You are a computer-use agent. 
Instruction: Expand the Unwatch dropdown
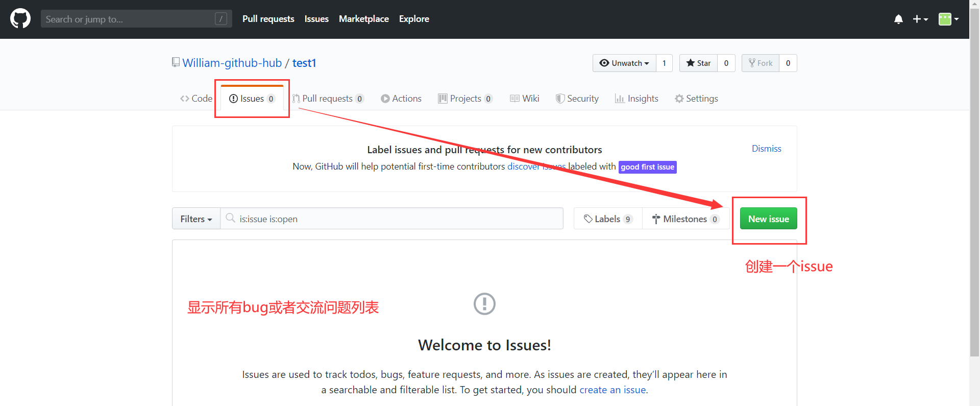(x=624, y=63)
